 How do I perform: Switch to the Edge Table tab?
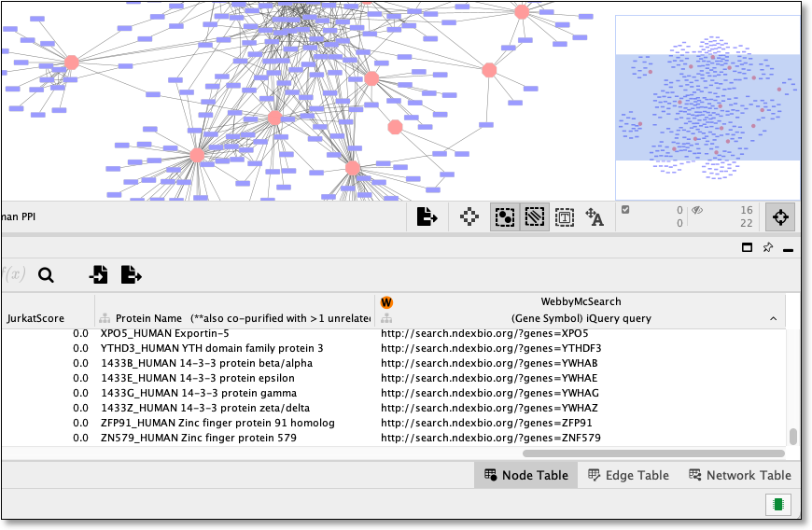[628, 475]
